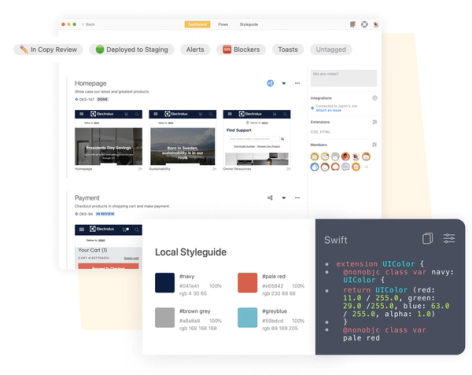Click the flow icon in Payment section
The height and width of the screenshot is (375, 472).
pyautogui.click(x=270, y=198)
